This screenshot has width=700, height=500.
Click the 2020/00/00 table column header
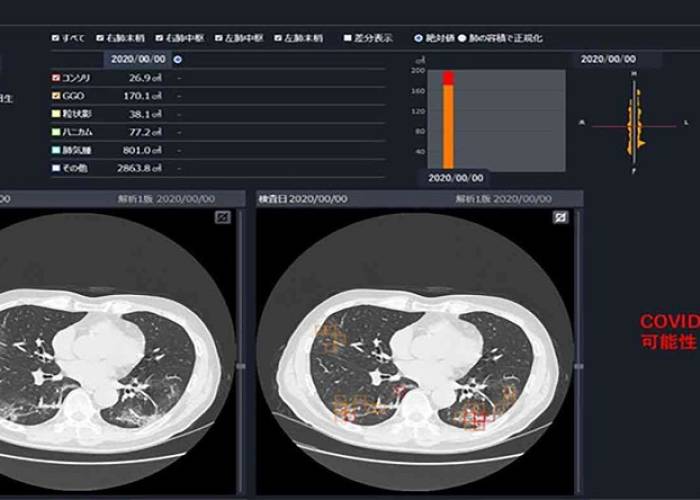click(x=138, y=59)
